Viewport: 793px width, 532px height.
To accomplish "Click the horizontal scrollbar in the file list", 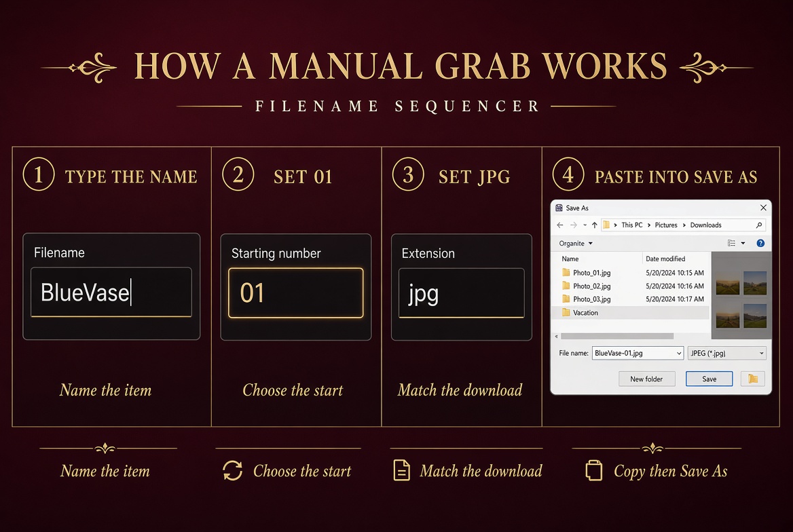I will (x=617, y=337).
